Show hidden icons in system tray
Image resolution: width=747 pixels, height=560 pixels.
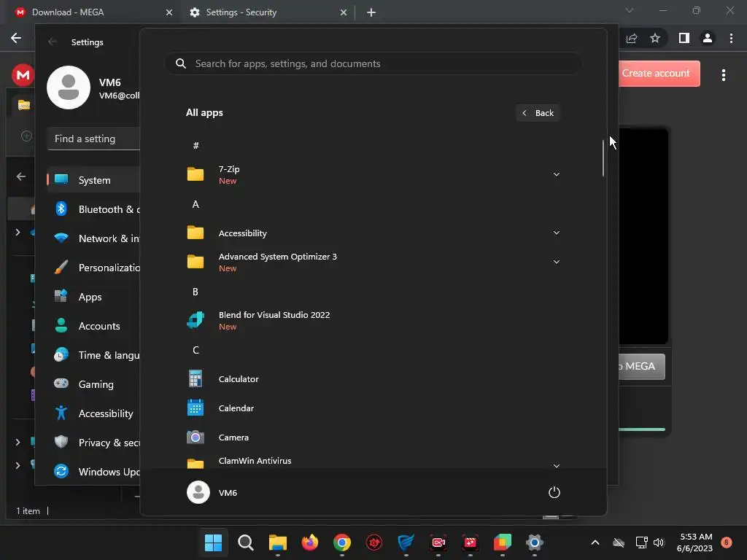(595, 542)
